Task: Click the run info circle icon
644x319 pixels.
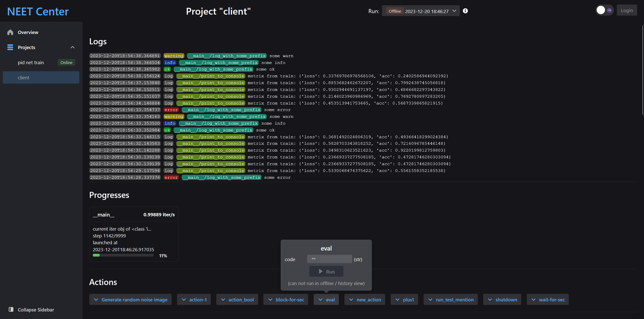Action: click(465, 11)
